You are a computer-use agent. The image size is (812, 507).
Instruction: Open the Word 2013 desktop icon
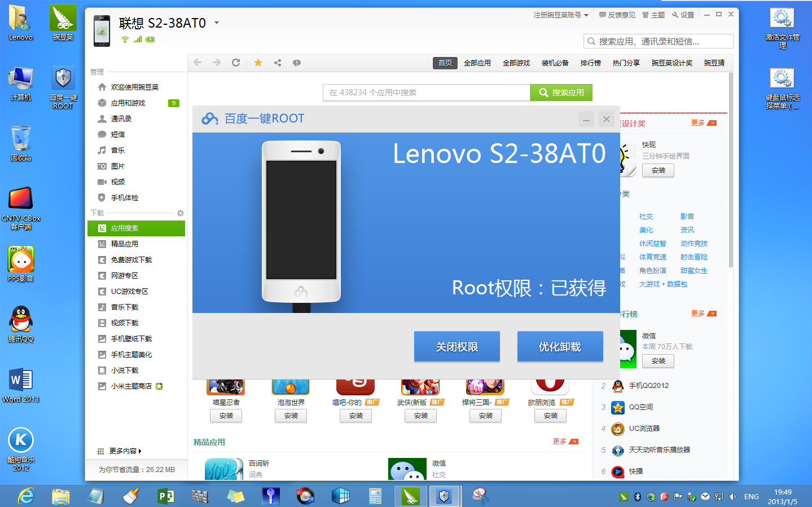point(21,385)
